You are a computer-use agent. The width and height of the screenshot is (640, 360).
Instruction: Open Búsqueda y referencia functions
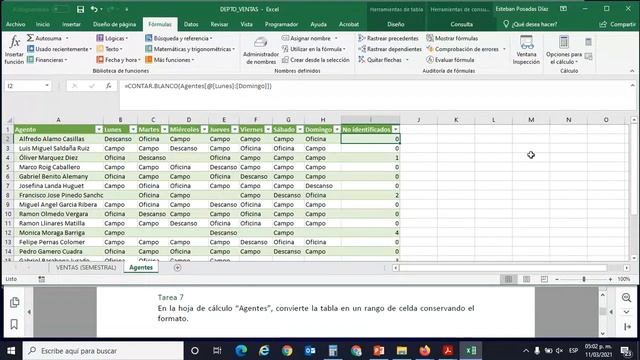pyautogui.click(x=179, y=38)
